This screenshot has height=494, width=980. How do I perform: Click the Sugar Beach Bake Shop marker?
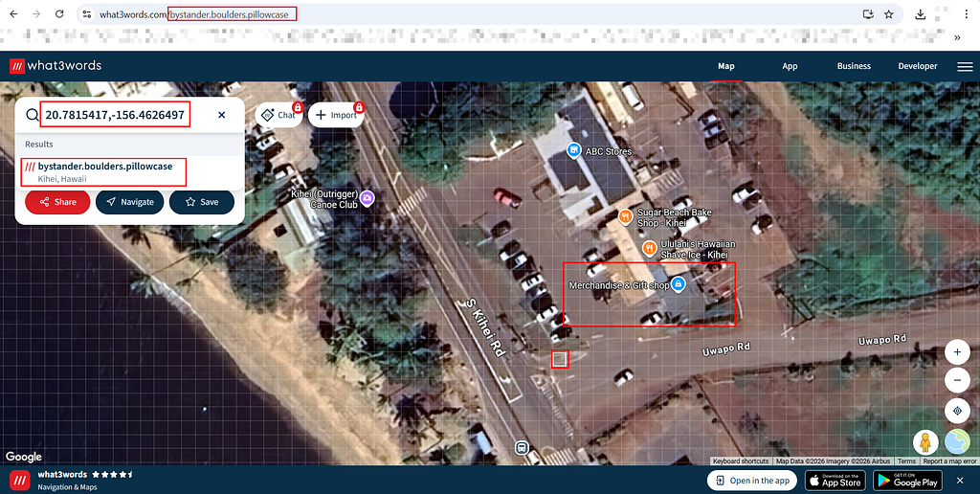pos(626,216)
